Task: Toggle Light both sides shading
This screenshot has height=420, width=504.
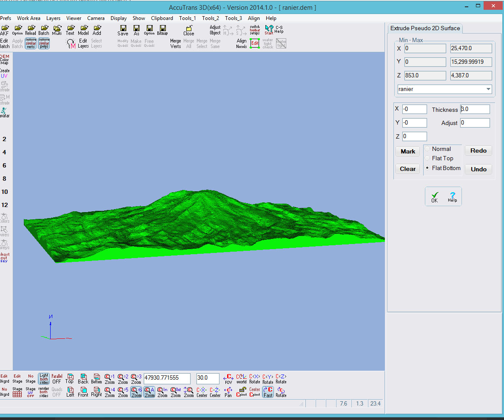Action: pyautogui.click(x=44, y=378)
